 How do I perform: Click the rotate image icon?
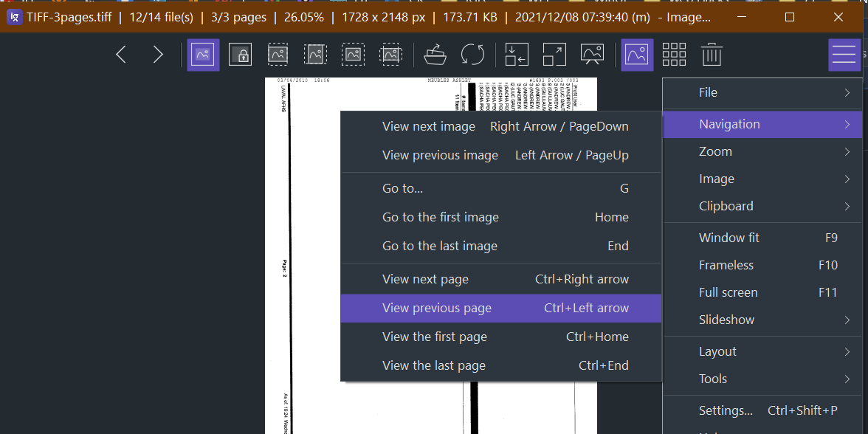(x=472, y=54)
